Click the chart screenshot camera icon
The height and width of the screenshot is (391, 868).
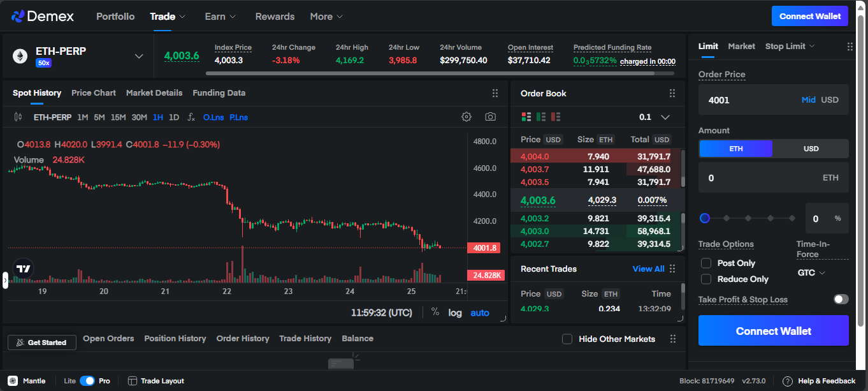tap(490, 117)
